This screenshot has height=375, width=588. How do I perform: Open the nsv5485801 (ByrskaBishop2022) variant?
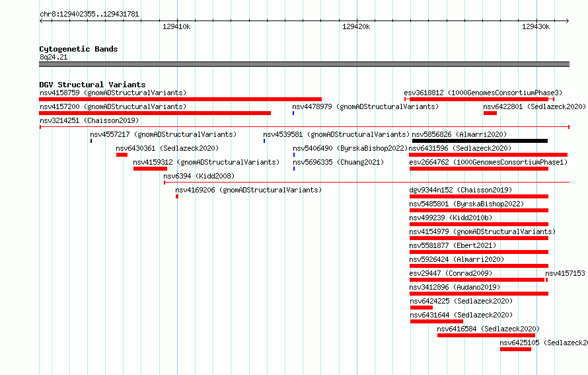point(466,204)
